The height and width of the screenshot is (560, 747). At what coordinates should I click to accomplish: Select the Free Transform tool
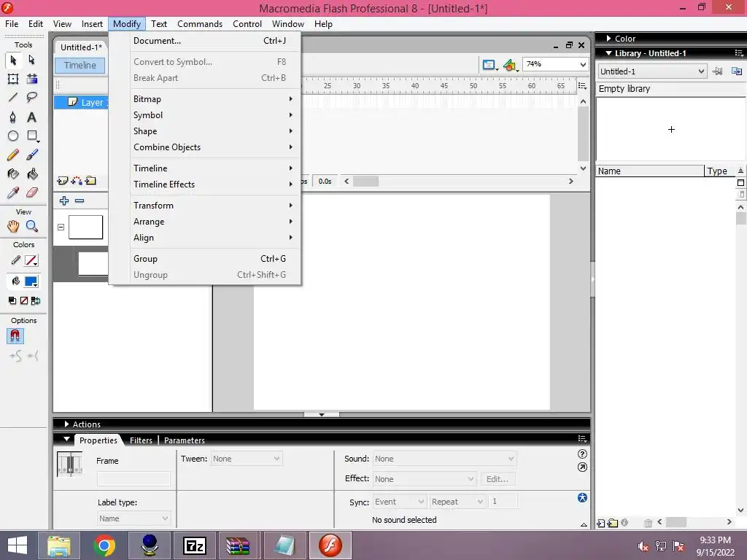tap(13, 79)
